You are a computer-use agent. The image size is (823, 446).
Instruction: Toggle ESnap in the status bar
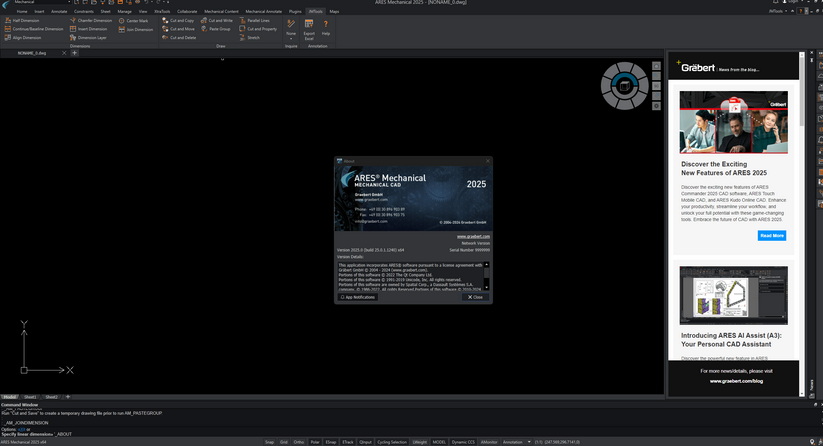331,442
